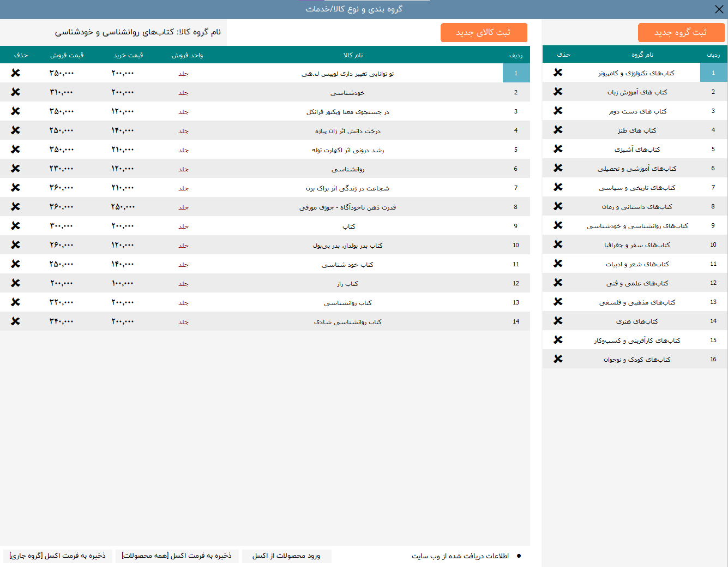728x567 pixels.
Task: Select group name کتاب‌های هنری
Action: point(637,321)
